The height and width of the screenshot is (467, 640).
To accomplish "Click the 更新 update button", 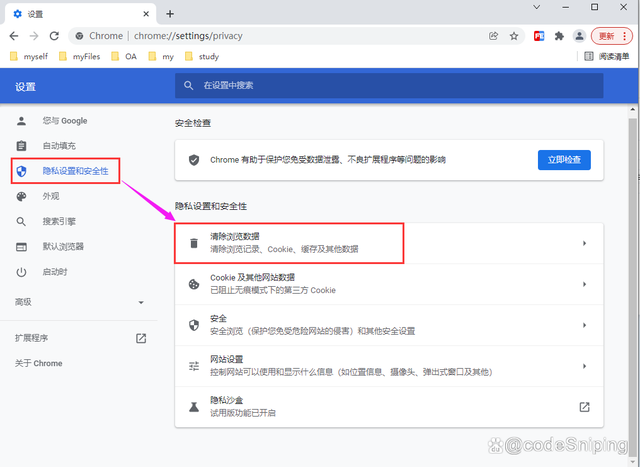I will (x=609, y=36).
